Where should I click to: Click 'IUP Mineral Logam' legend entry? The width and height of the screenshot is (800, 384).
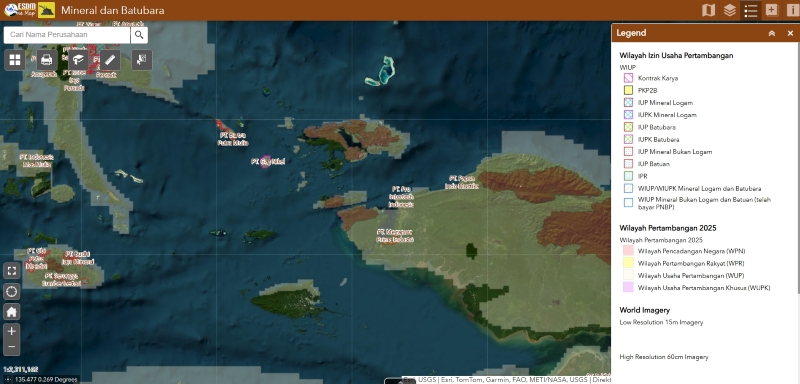point(665,103)
